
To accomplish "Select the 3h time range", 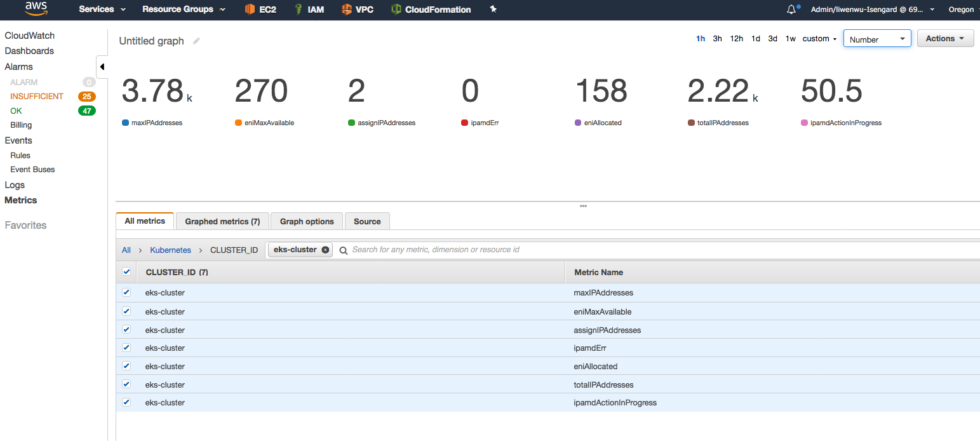I will coord(717,39).
